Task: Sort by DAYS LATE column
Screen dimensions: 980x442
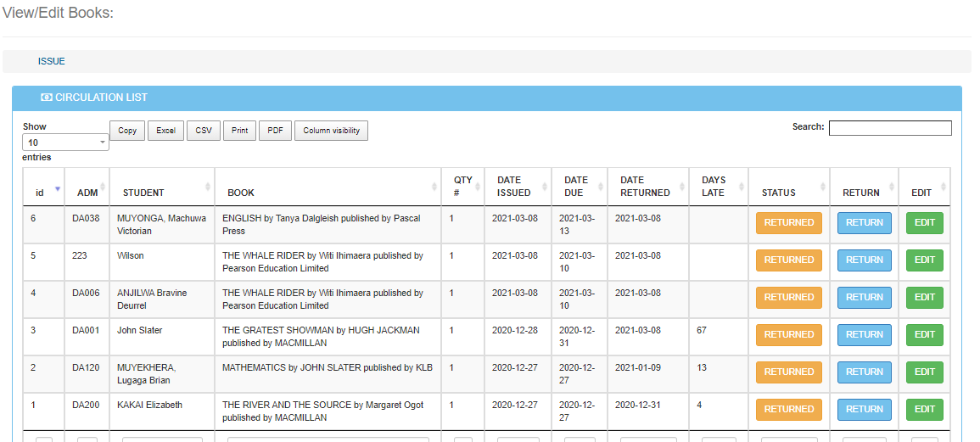Action: click(714, 187)
